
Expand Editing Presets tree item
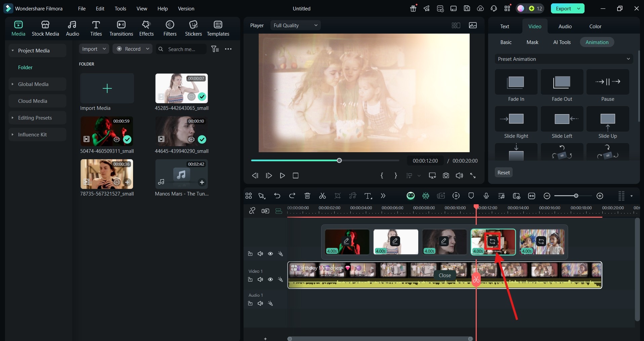12,118
